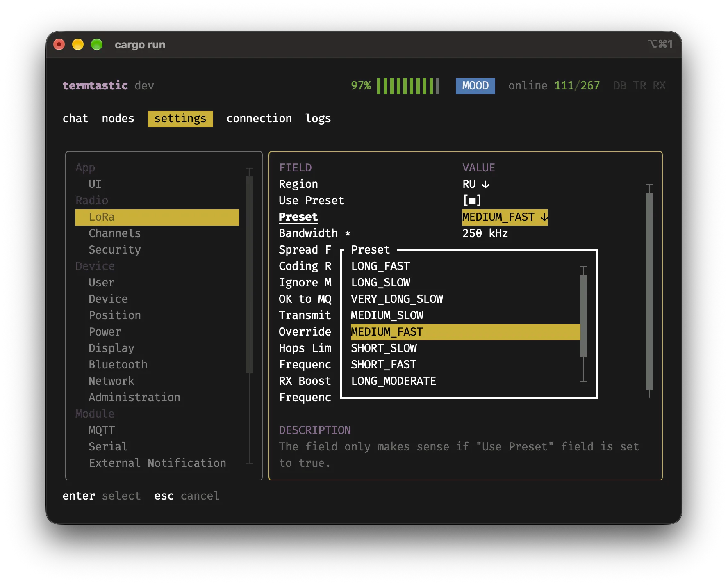Click the TR status indicator
728x585 pixels.
639,86
